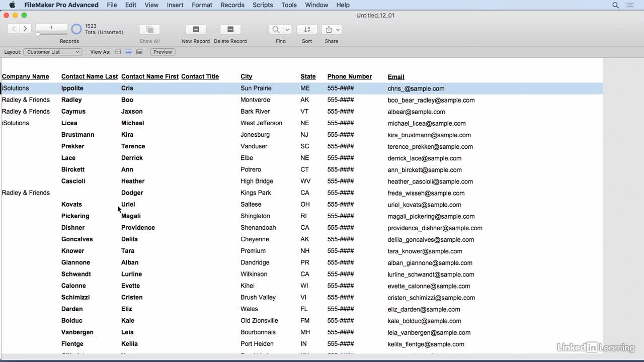This screenshot has width=644, height=362.
Task: Click Contact Name First column header
Action: 150,76
